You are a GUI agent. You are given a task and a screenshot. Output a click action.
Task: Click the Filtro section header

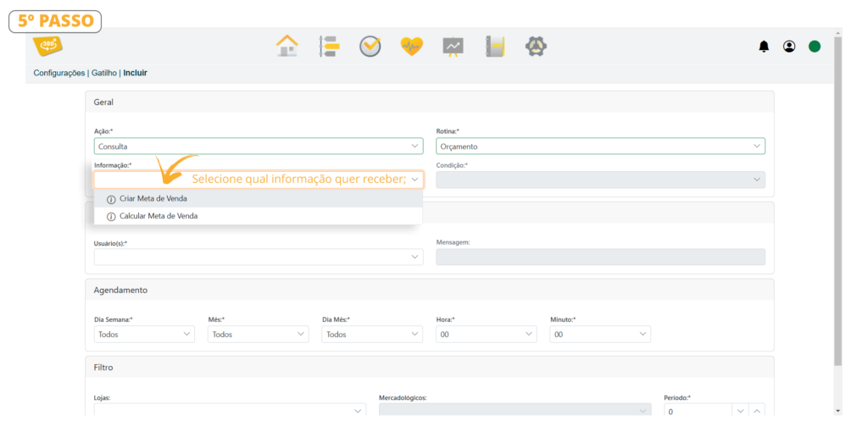click(x=430, y=368)
